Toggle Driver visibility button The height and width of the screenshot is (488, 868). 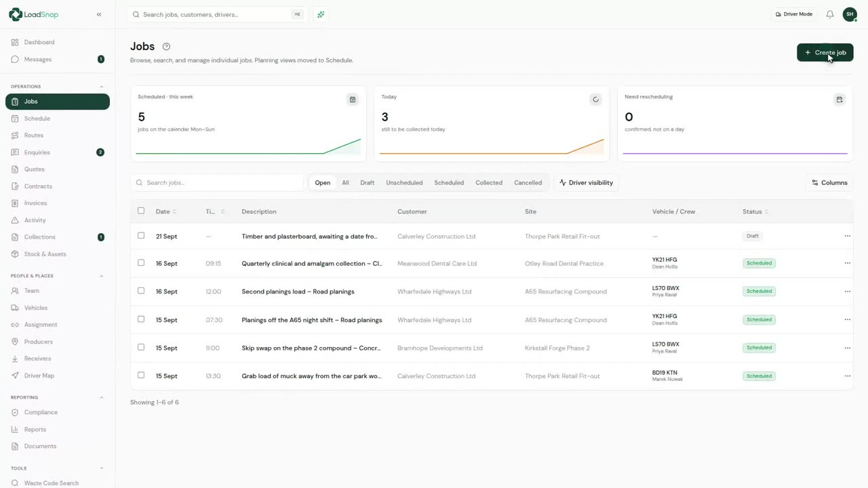coord(586,183)
